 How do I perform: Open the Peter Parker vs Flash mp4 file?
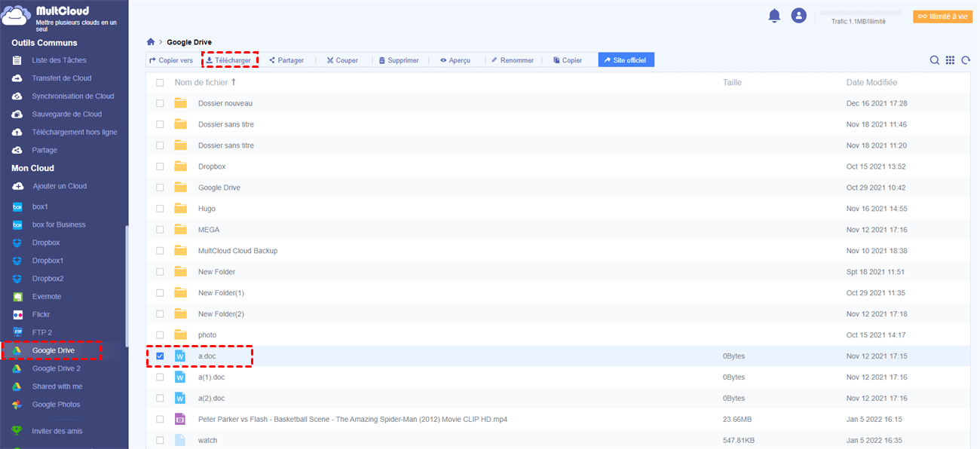(x=353, y=419)
